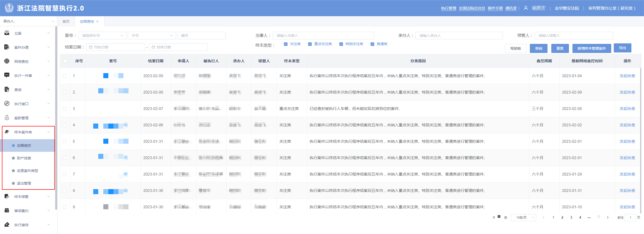
Task: Open the 10条/页 page size dropdown
Action: pos(523,217)
